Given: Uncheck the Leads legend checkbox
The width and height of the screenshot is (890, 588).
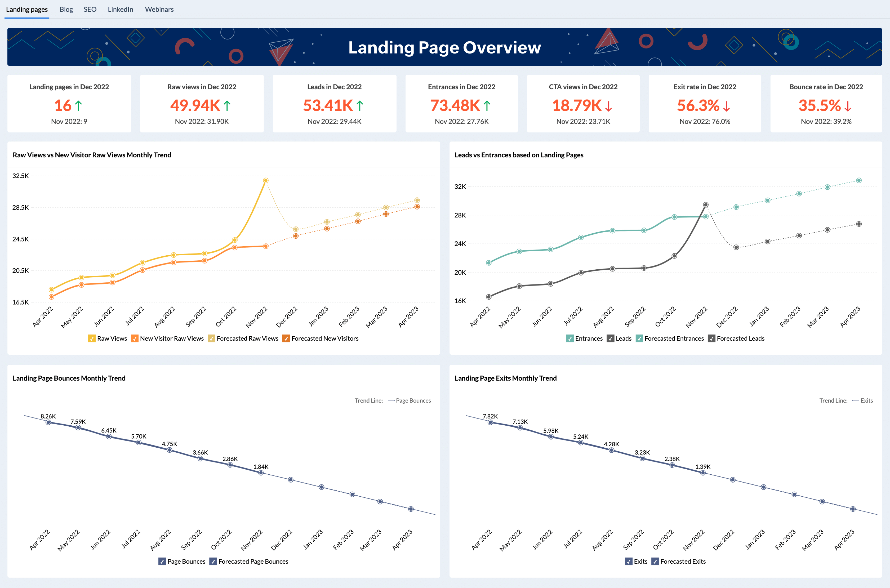Looking at the screenshot, I should (610, 338).
